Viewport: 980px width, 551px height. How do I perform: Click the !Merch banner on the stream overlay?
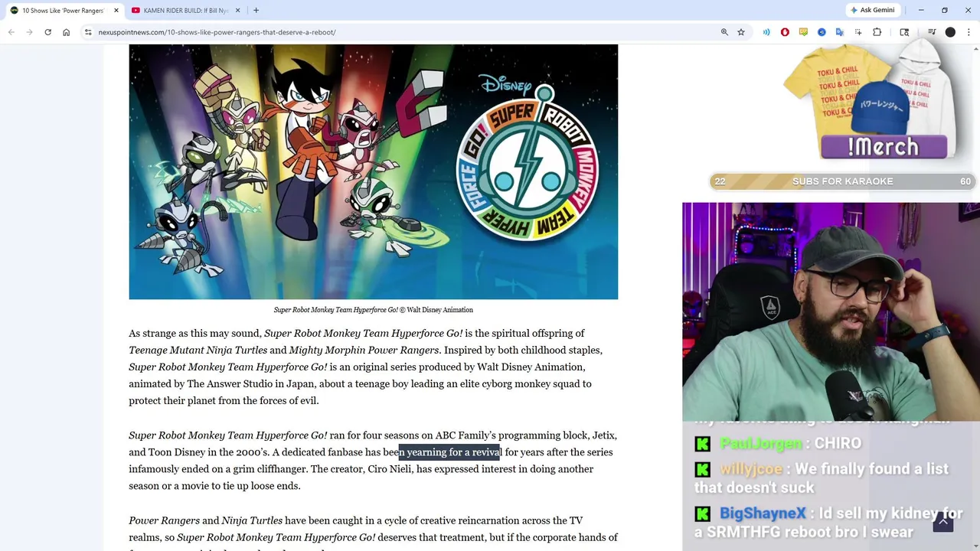coord(884,147)
